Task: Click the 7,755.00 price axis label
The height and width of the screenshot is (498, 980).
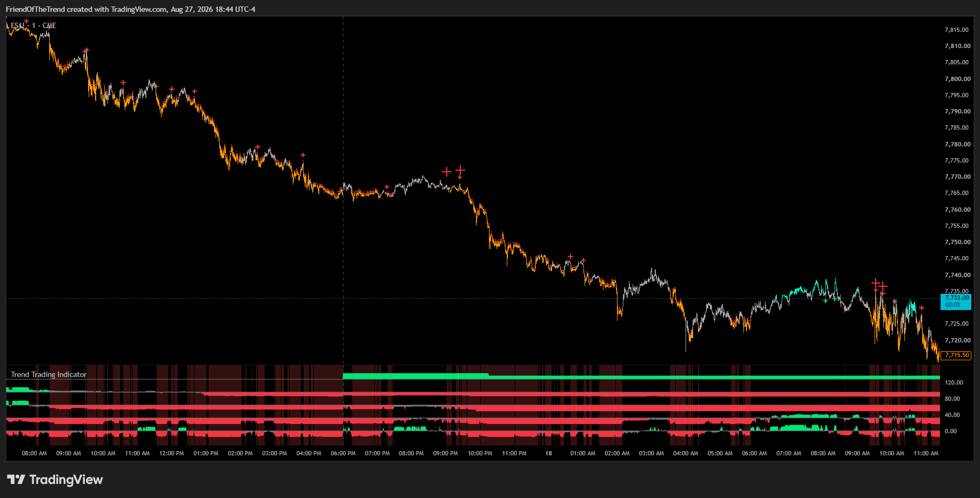Action: tap(957, 226)
